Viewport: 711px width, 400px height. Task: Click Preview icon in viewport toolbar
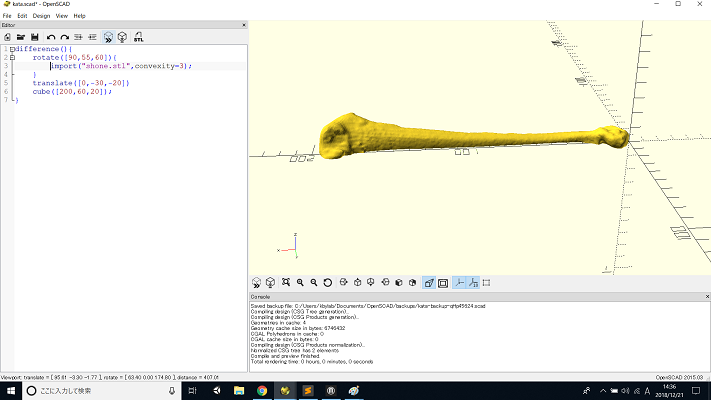point(256,283)
